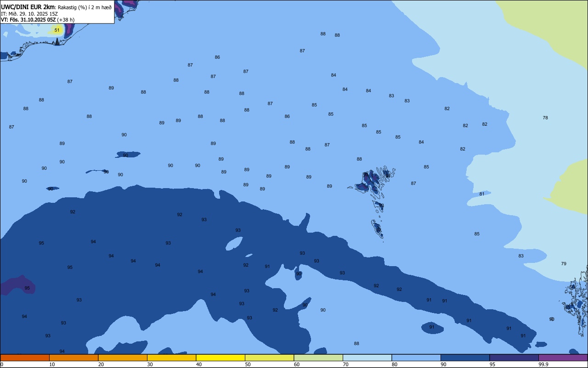This screenshot has height=368, width=588.
Task: Click the legend tick label '40'
Action: coord(199,364)
